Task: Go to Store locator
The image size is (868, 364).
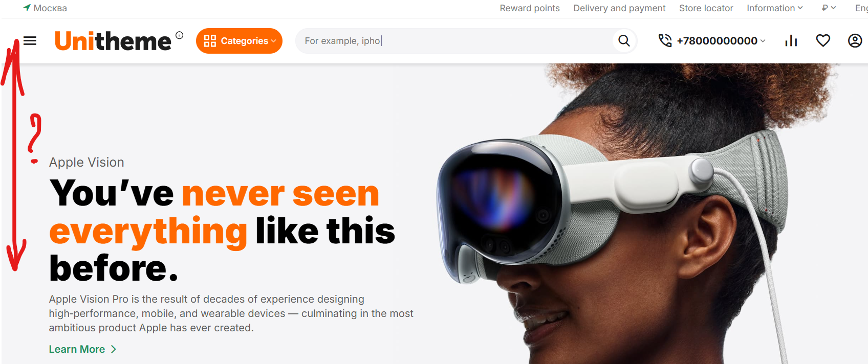Action: pos(706,8)
